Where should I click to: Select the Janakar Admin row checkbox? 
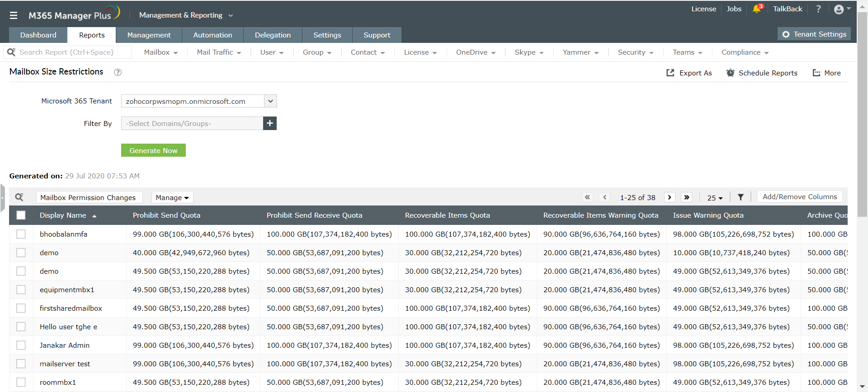[21, 345]
